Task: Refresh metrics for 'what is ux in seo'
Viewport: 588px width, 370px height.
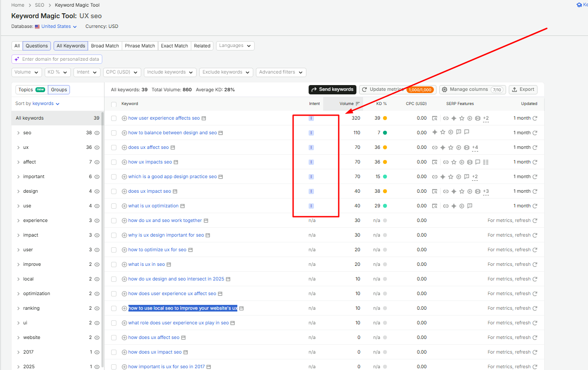Action: click(535, 265)
